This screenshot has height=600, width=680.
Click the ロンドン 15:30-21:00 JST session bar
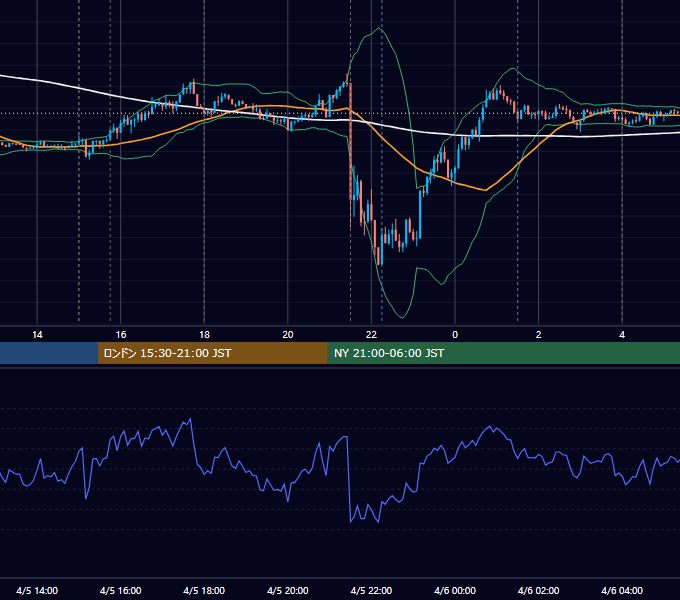tap(212, 353)
